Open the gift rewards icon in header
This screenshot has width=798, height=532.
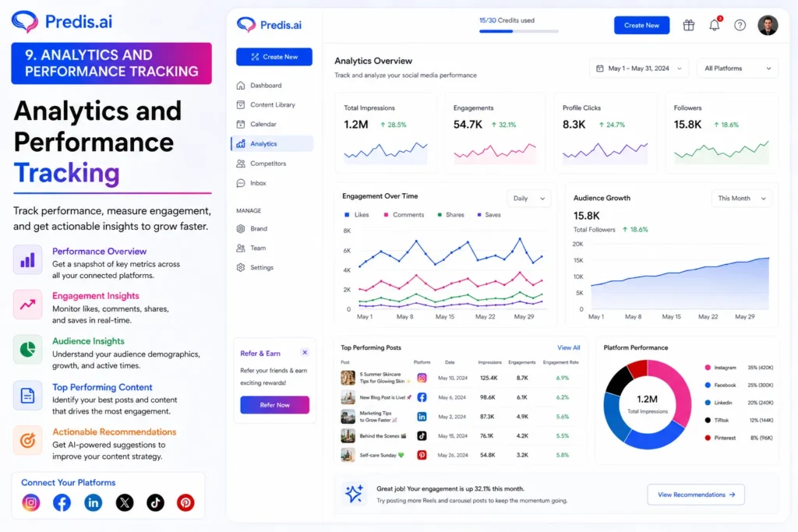click(689, 25)
